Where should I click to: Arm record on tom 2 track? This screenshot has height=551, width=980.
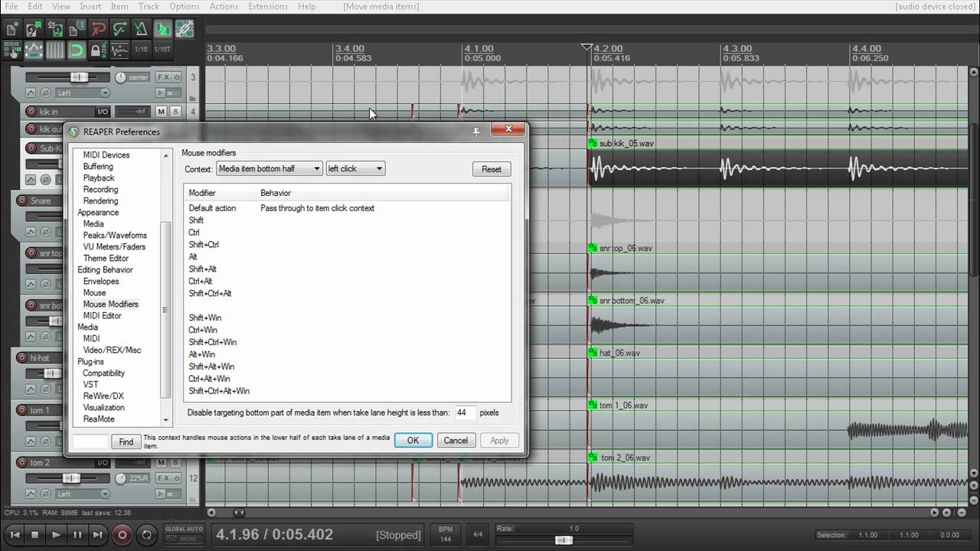(21, 462)
